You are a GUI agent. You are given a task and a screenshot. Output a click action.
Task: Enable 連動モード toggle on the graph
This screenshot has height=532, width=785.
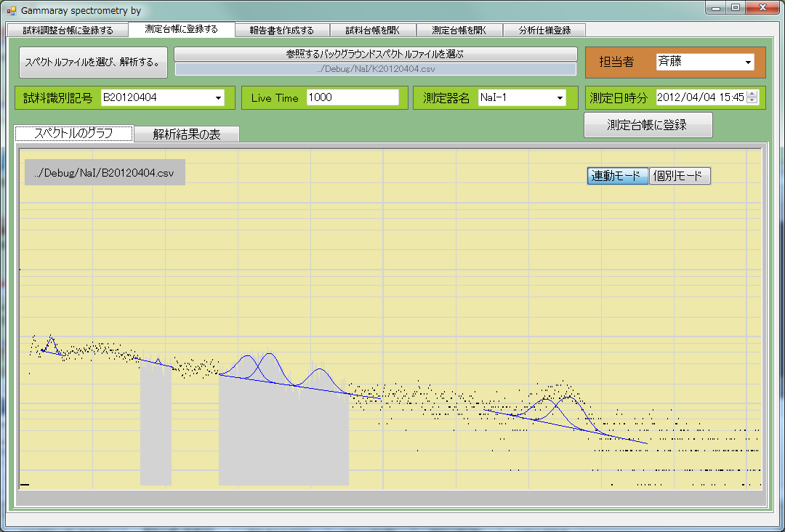[x=617, y=176]
